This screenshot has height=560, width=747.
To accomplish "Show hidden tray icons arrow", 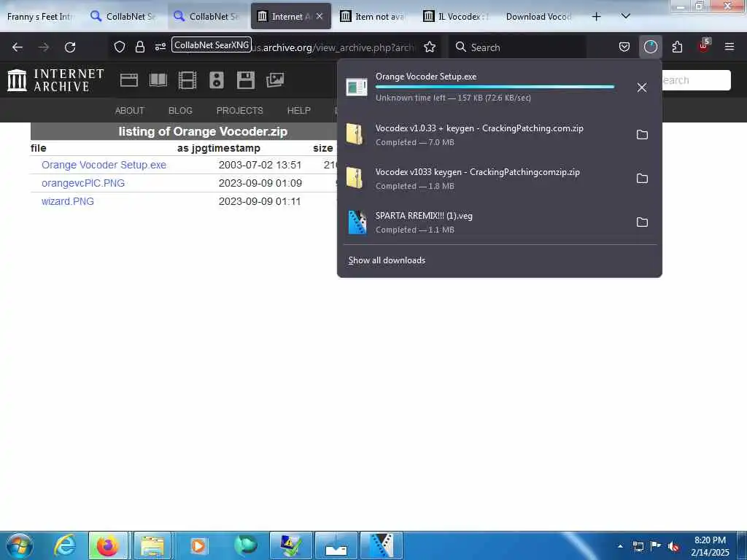I will pyautogui.click(x=620, y=546).
